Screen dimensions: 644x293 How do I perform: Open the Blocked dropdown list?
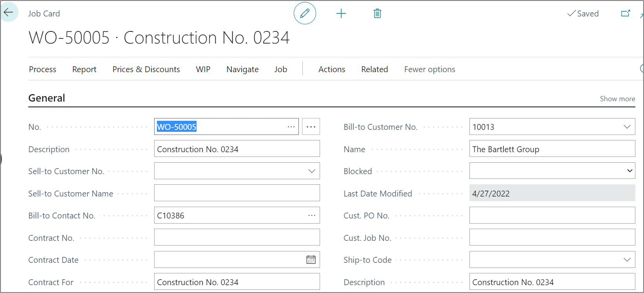629,171
